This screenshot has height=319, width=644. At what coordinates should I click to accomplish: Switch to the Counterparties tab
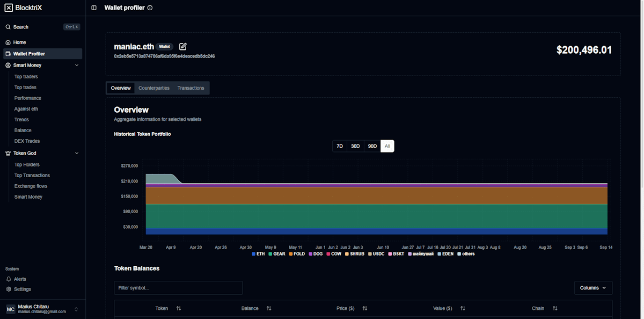coord(154,88)
